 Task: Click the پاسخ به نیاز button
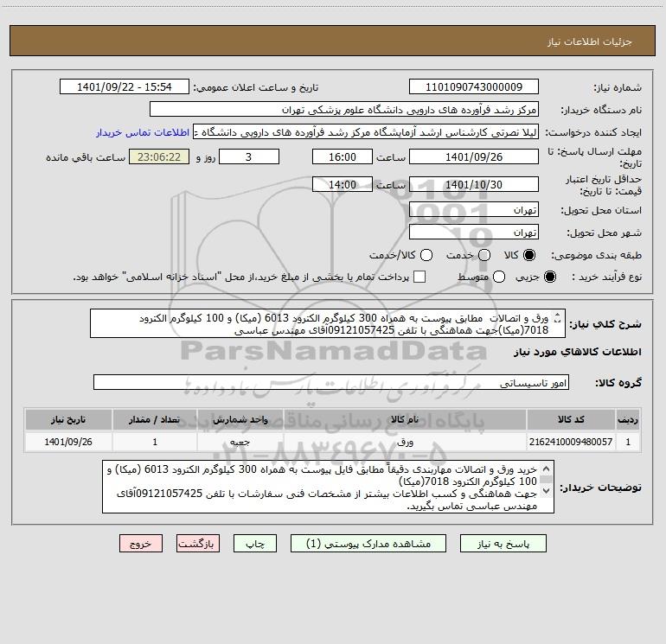click(503, 544)
